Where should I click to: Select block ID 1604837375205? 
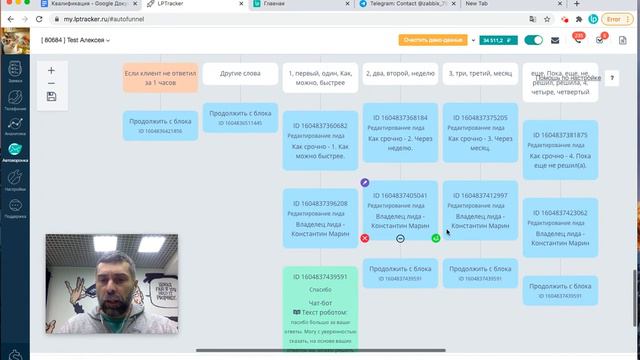click(480, 133)
